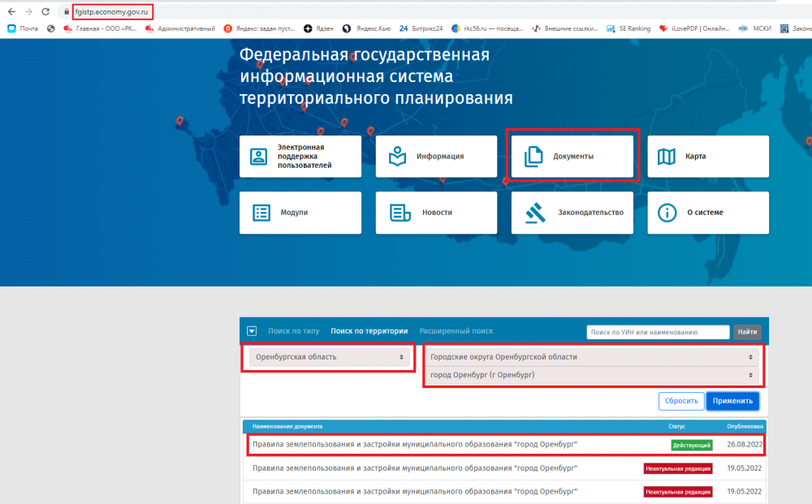This screenshot has width=812, height=504.
Task: Open the Модули tile
Action: [300, 213]
